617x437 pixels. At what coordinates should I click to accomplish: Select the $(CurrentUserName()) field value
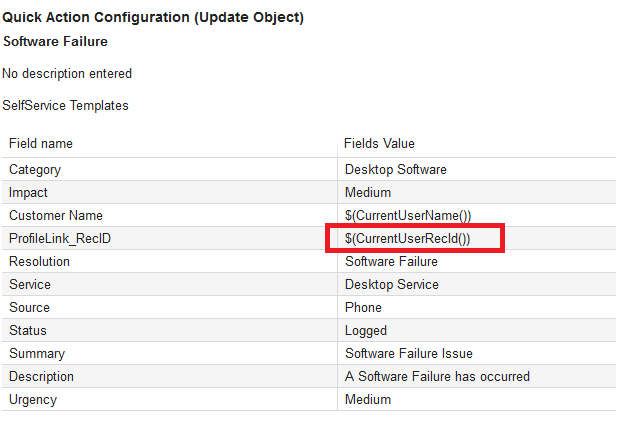pos(408,215)
